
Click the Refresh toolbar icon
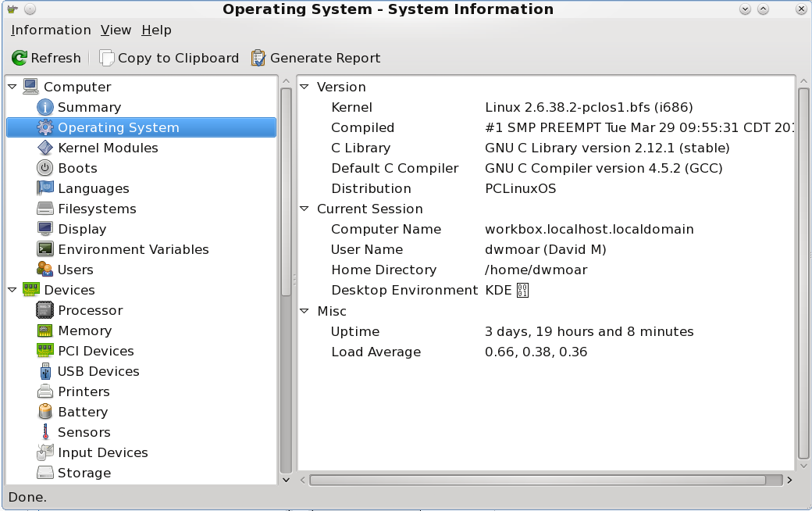click(20, 58)
